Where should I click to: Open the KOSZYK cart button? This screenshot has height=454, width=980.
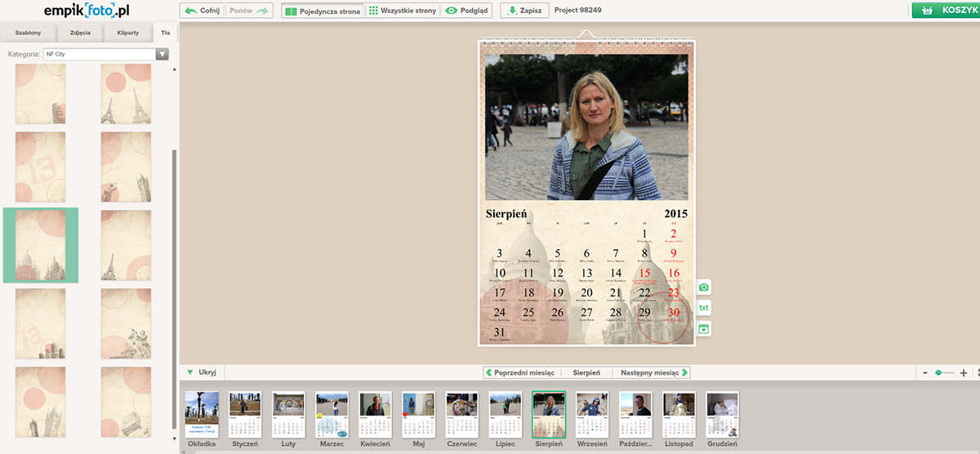pos(947,11)
